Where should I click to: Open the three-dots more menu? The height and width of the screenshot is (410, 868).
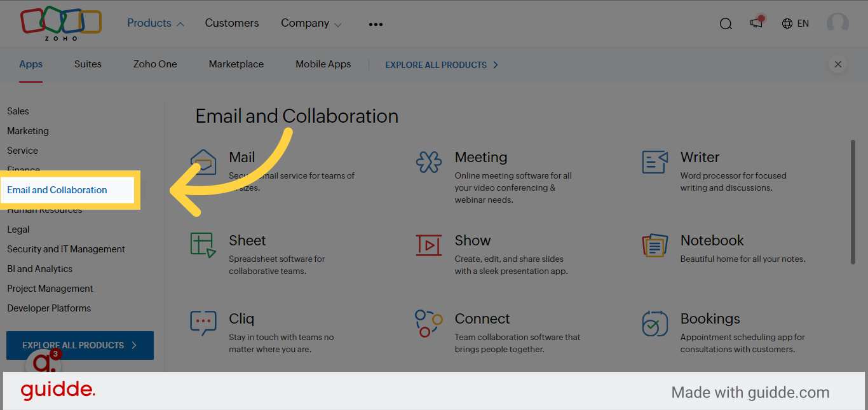pyautogui.click(x=376, y=24)
